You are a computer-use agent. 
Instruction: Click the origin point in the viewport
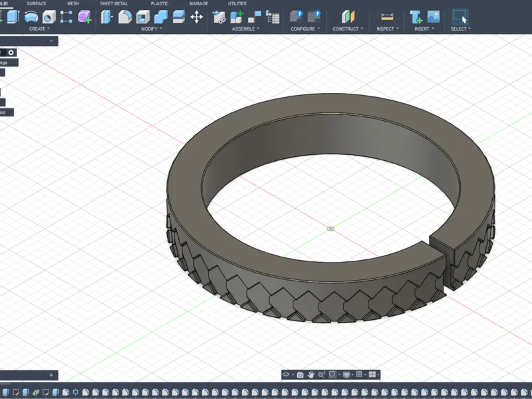pyautogui.click(x=331, y=229)
